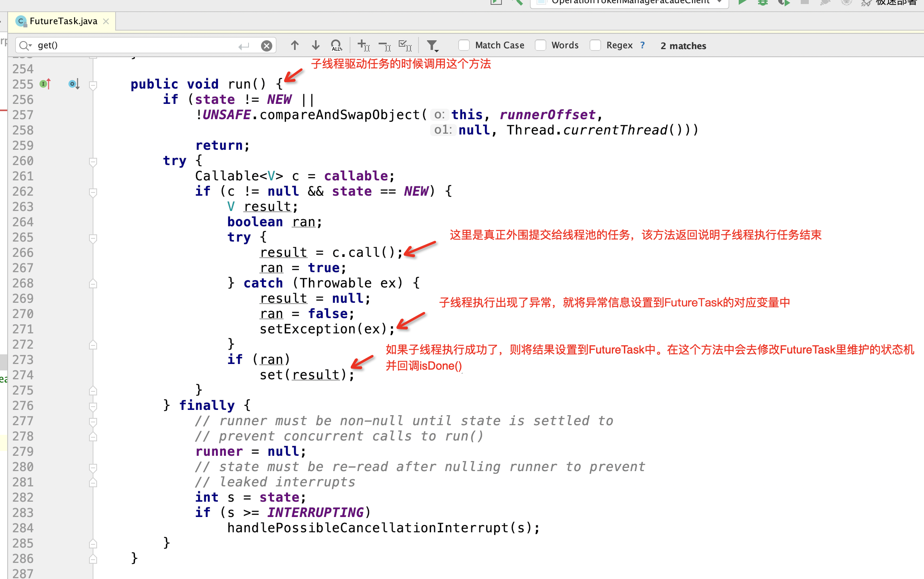Go to previous search occurrence arrow
Screen dimensions: 924x579
pos(294,45)
